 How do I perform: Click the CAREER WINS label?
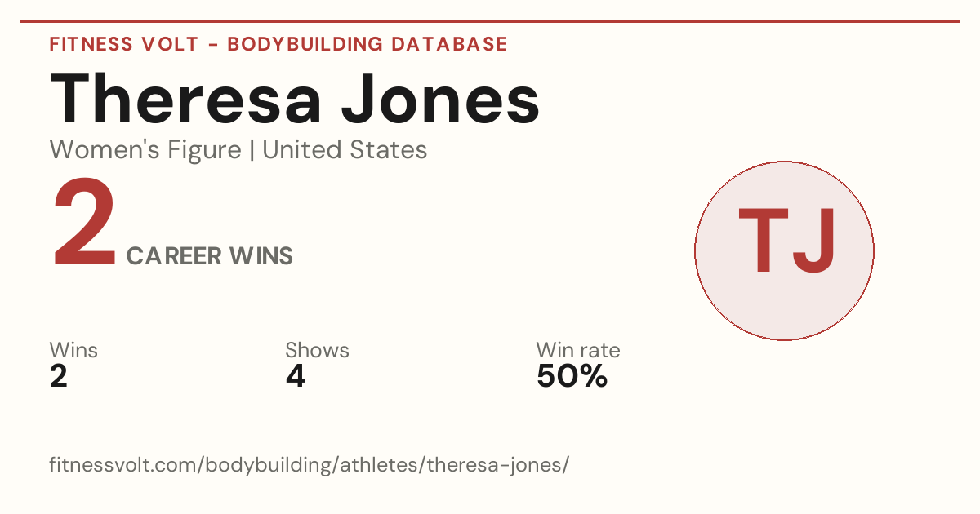[210, 256]
